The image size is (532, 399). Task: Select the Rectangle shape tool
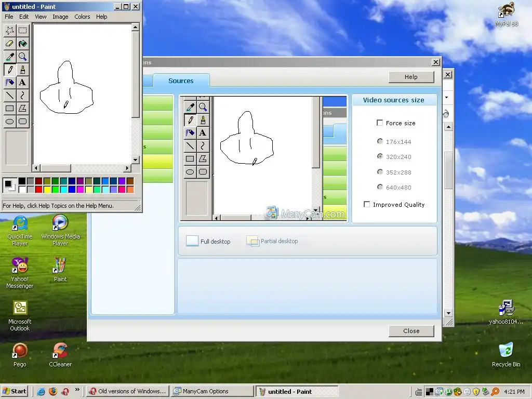pyautogui.click(x=10, y=108)
